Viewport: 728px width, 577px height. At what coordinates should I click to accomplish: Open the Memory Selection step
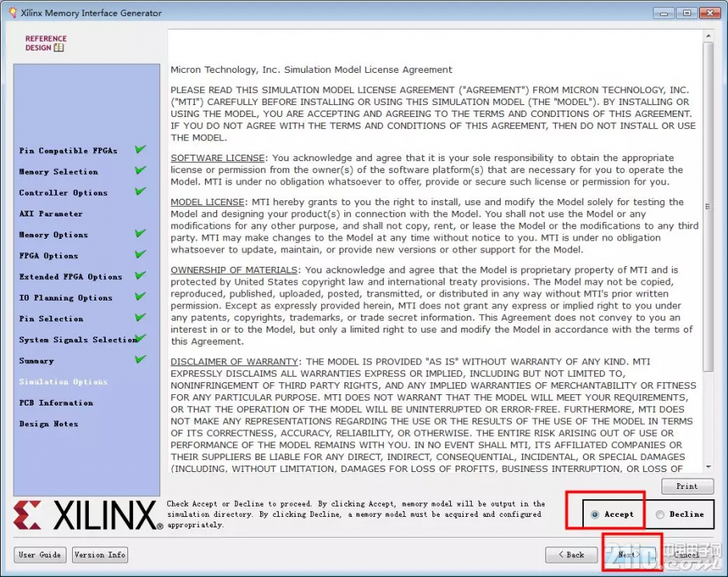pyautogui.click(x=58, y=171)
